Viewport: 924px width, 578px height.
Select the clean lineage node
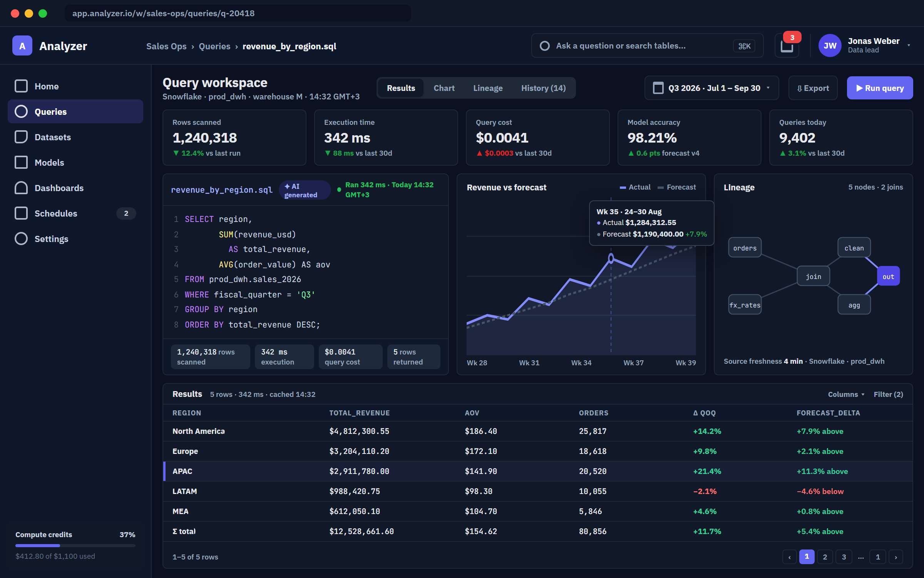(854, 248)
